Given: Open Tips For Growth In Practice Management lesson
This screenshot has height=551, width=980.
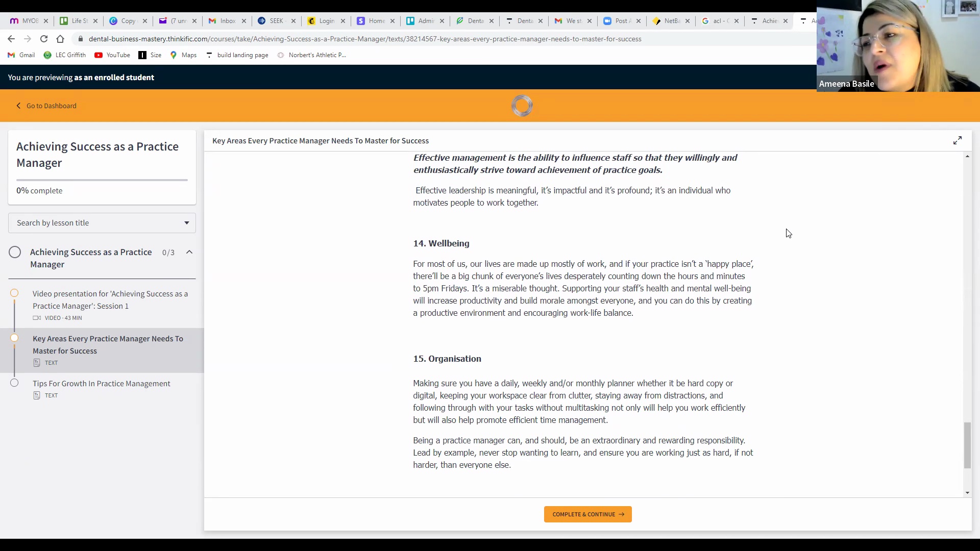Looking at the screenshot, I should pos(102,384).
